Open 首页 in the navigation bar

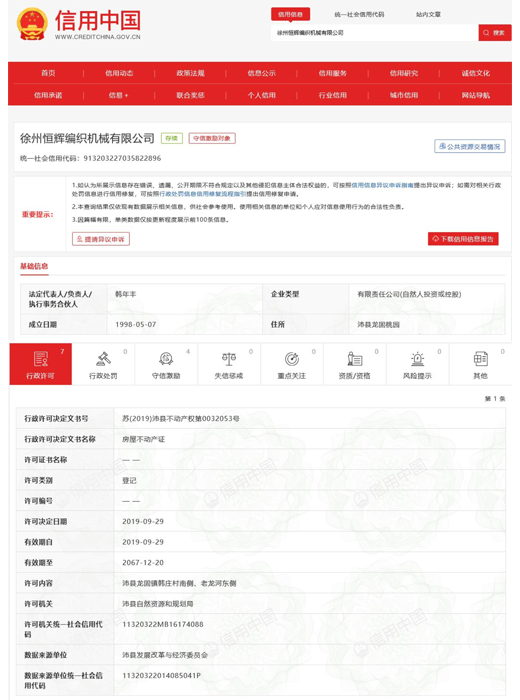pyautogui.click(x=48, y=73)
